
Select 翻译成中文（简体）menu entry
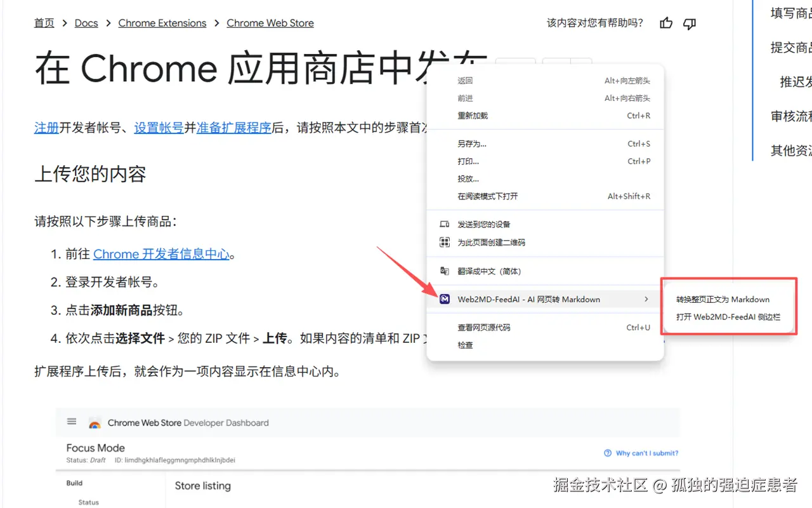pos(545,271)
